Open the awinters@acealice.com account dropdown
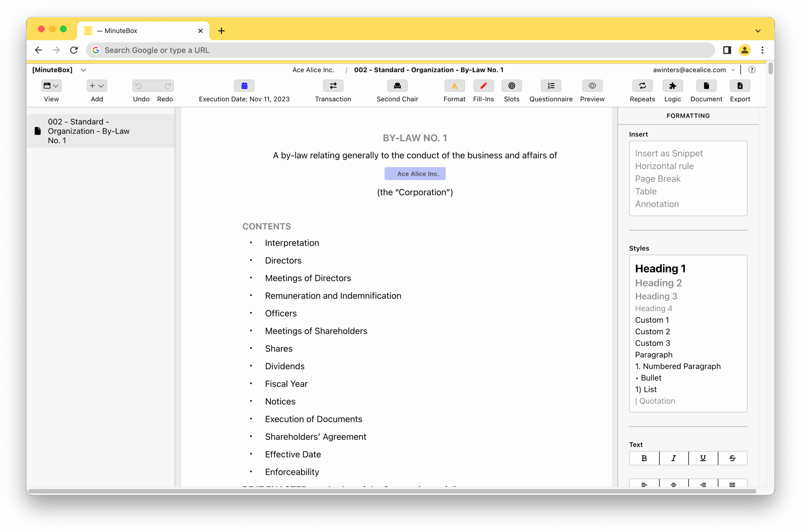This screenshot has width=801, height=532. click(x=693, y=70)
